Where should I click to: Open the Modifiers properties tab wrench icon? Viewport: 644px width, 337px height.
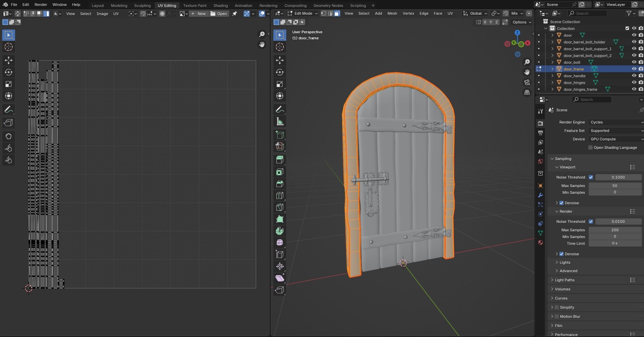(540, 195)
